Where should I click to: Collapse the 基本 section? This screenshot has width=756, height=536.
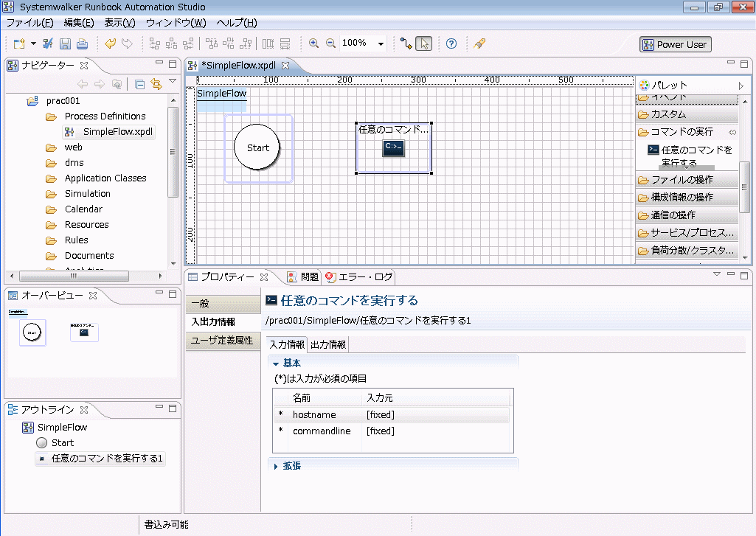276,363
